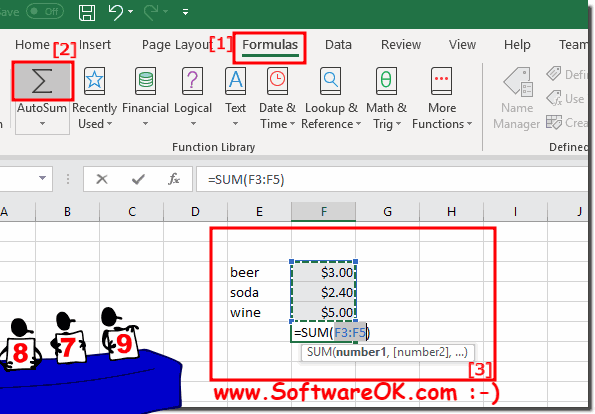Expand the Financial dropdown arrow
Viewport: 595px width, 414px height.
coord(145,124)
